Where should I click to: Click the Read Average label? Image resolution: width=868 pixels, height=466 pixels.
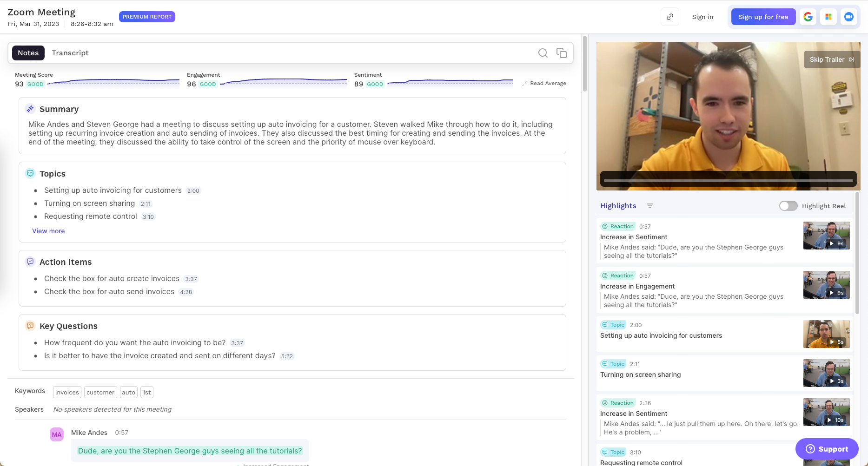[548, 84]
